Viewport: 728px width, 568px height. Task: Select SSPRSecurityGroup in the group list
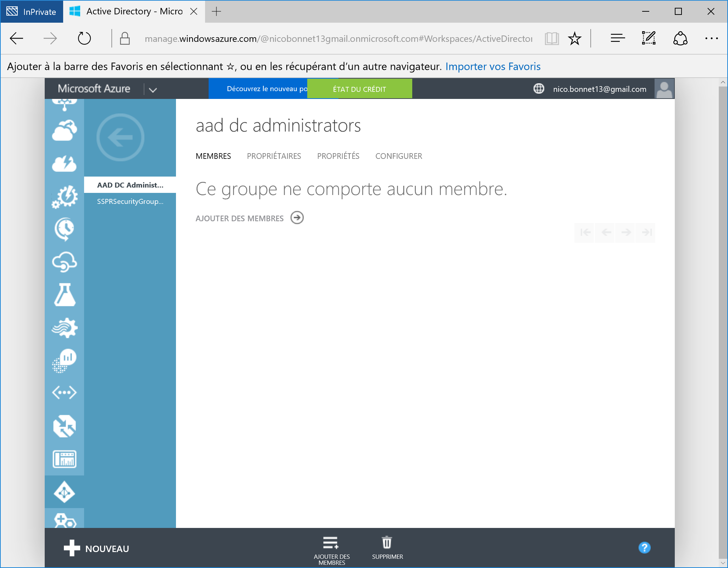pyautogui.click(x=130, y=201)
